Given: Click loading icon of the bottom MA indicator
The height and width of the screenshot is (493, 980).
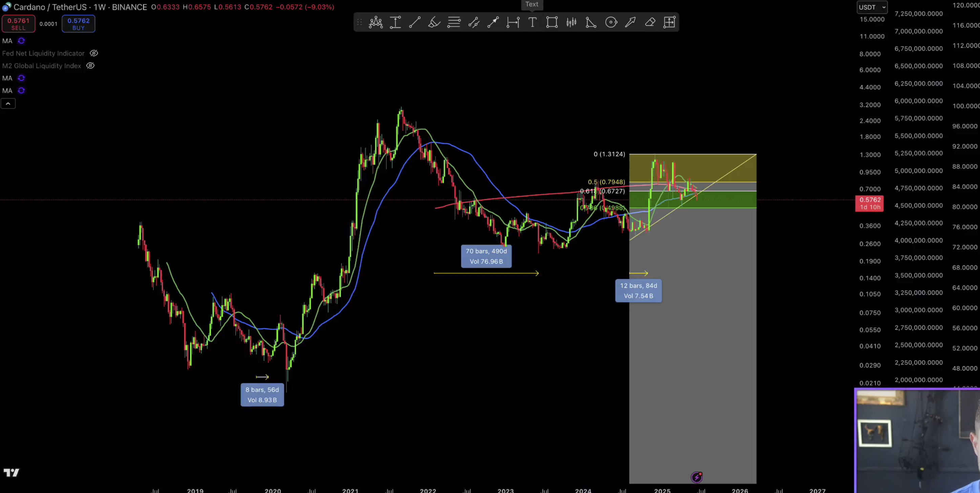Looking at the screenshot, I should tap(21, 90).
